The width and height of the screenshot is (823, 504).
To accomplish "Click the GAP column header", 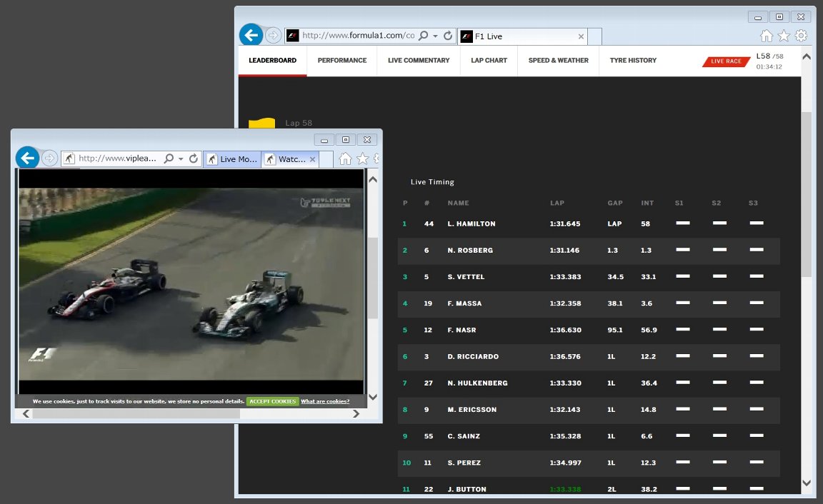I will (615, 203).
